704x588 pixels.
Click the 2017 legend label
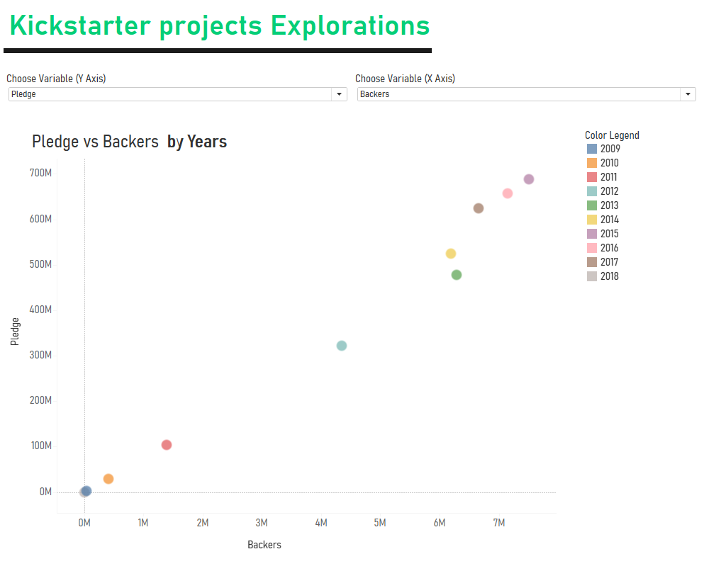click(609, 262)
